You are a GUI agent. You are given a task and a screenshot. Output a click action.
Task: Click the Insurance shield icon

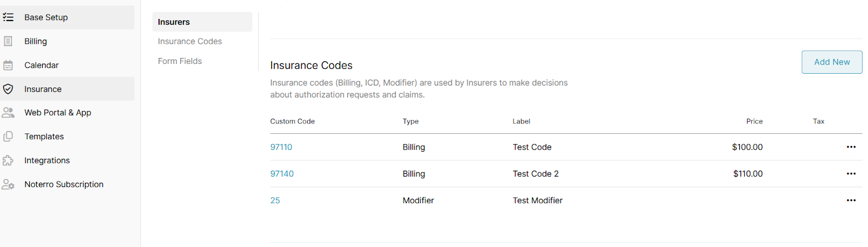tap(8, 89)
